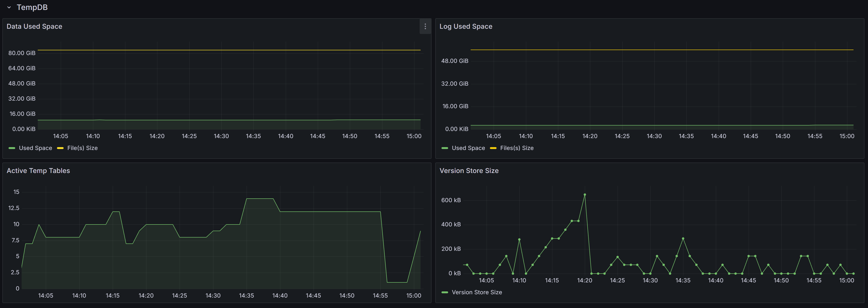Screen dimensions: 868x308
Task: Click the 14:10 spike point in Version Store Size chart
Action: (519, 239)
